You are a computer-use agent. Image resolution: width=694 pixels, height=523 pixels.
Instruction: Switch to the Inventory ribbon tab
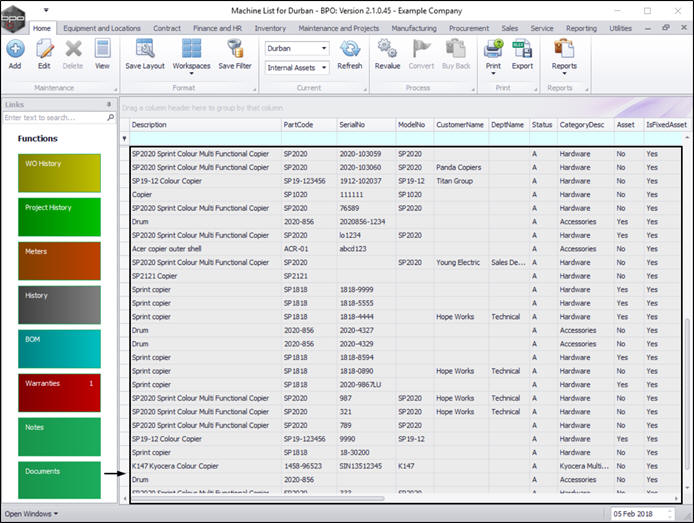tap(270, 29)
